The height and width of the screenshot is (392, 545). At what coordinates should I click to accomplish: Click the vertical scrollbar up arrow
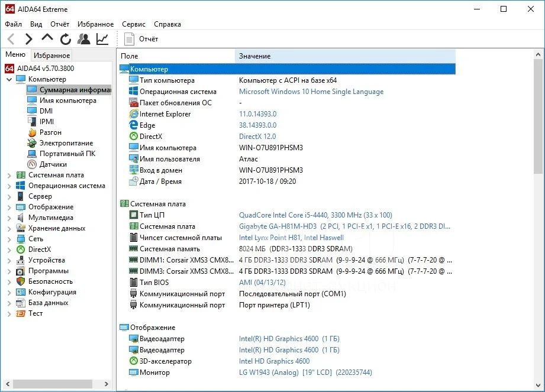[538, 54]
